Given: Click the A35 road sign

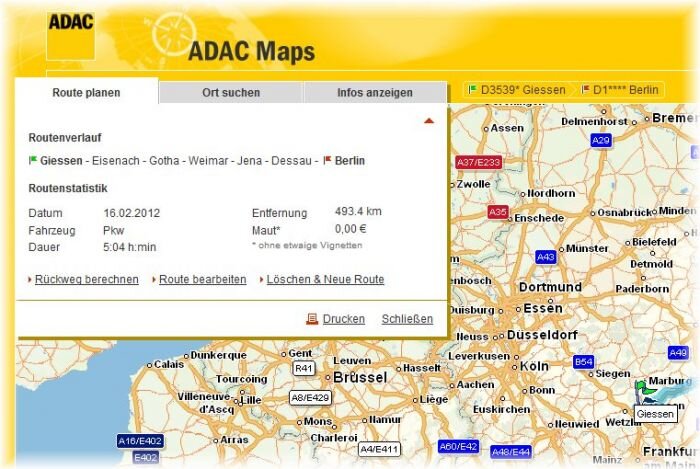Looking at the screenshot, I should coord(498,212).
